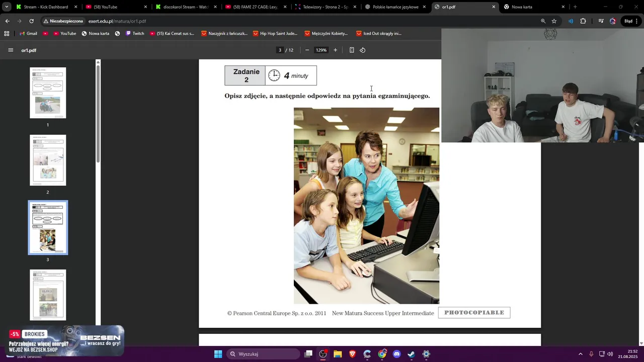Select page 2 thumbnail
This screenshot has width=644, height=362.
pos(48,160)
